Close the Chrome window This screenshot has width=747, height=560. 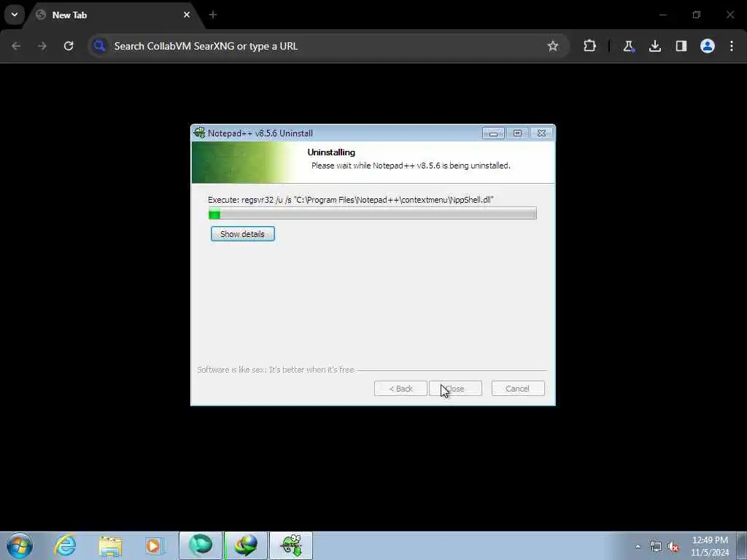[x=730, y=15]
